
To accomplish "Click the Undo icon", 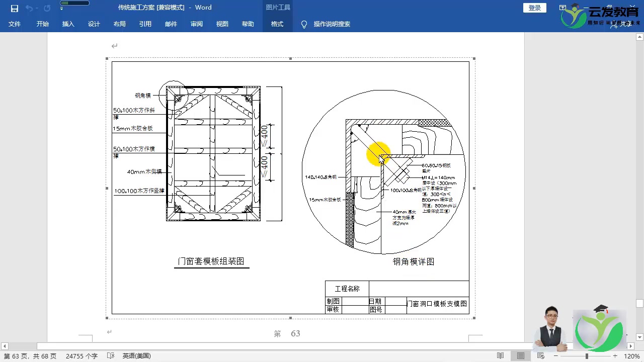I will click(x=29, y=8).
